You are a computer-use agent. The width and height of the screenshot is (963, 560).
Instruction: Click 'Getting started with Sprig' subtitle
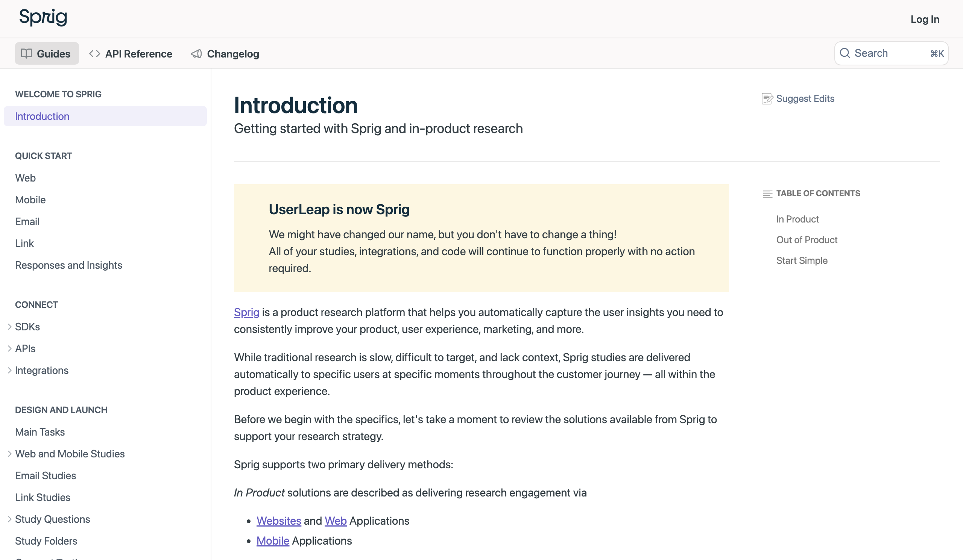(x=378, y=129)
